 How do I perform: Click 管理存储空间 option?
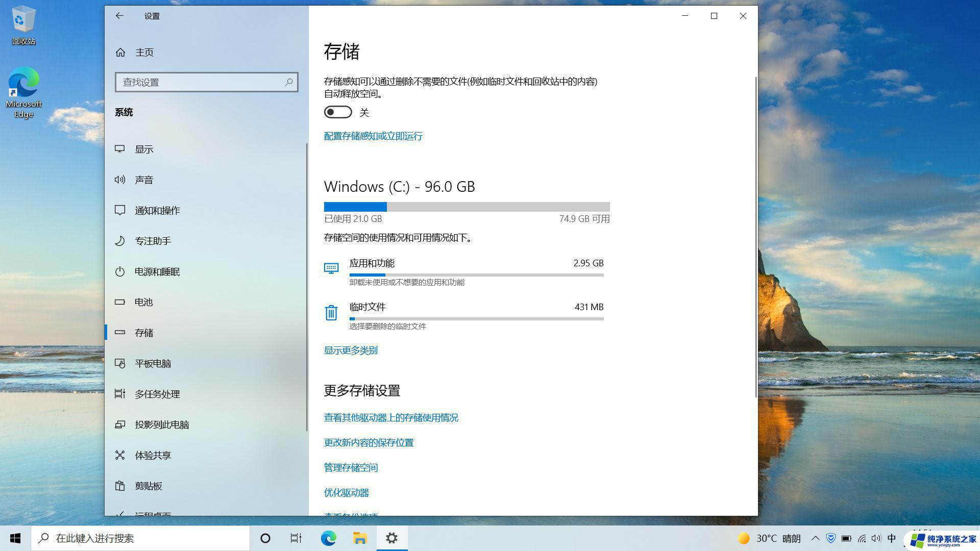(x=351, y=467)
